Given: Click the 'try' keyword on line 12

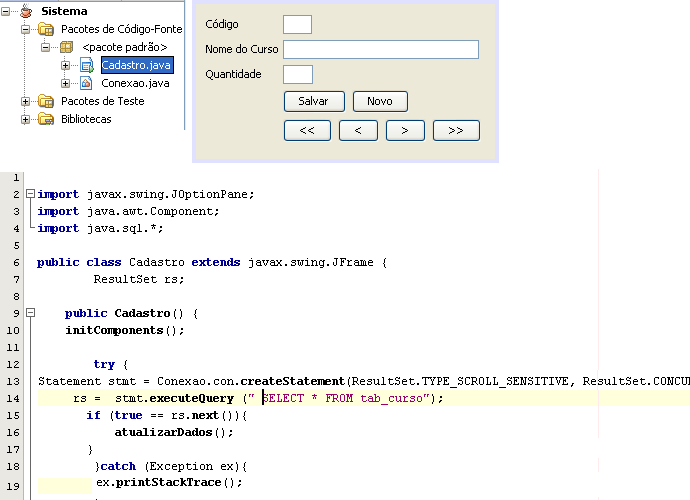Looking at the screenshot, I should click(x=104, y=364).
